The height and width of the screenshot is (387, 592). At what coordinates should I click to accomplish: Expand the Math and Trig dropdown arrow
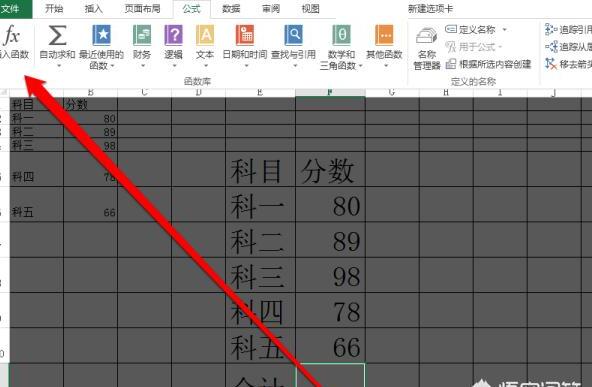(x=361, y=66)
